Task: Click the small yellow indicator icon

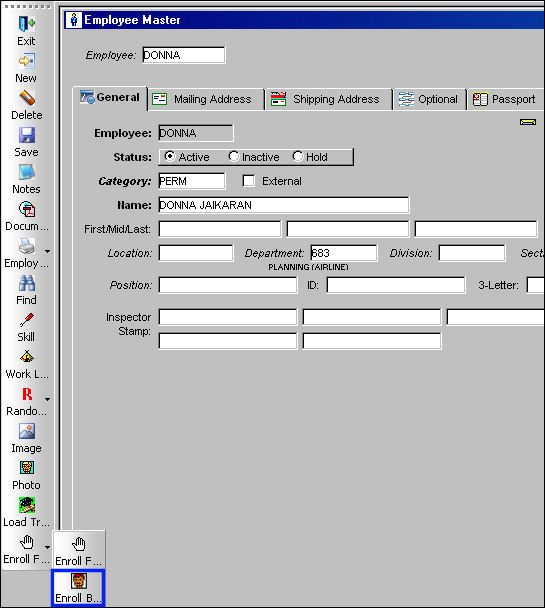Action: point(528,123)
